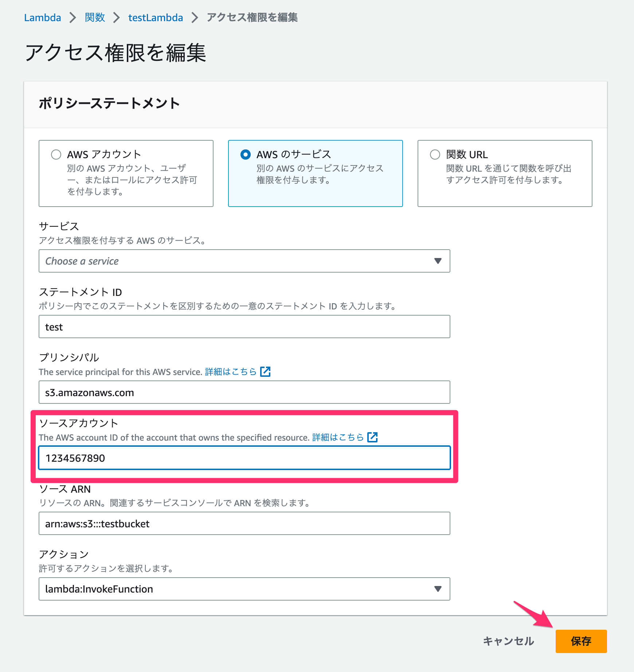634x672 pixels.
Task: Open the testLambda breadcrumb link
Action: point(156,17)
